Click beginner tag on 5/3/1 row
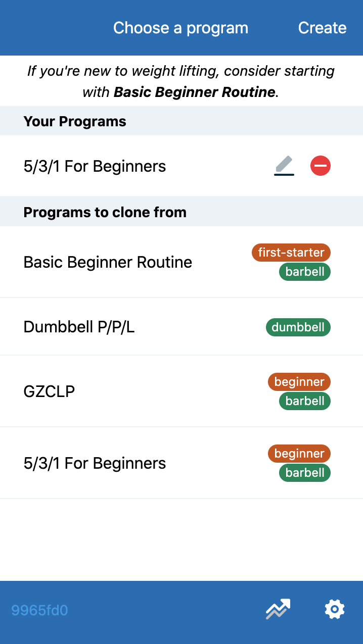This screenshot has width=363, height=644. tap(299, 454)
